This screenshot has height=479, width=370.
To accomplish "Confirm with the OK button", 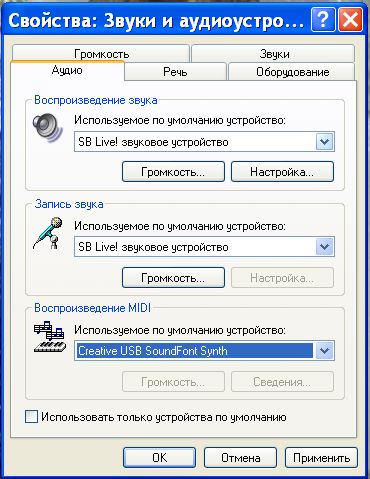I will pyautogui.click(x=160, y=458).
